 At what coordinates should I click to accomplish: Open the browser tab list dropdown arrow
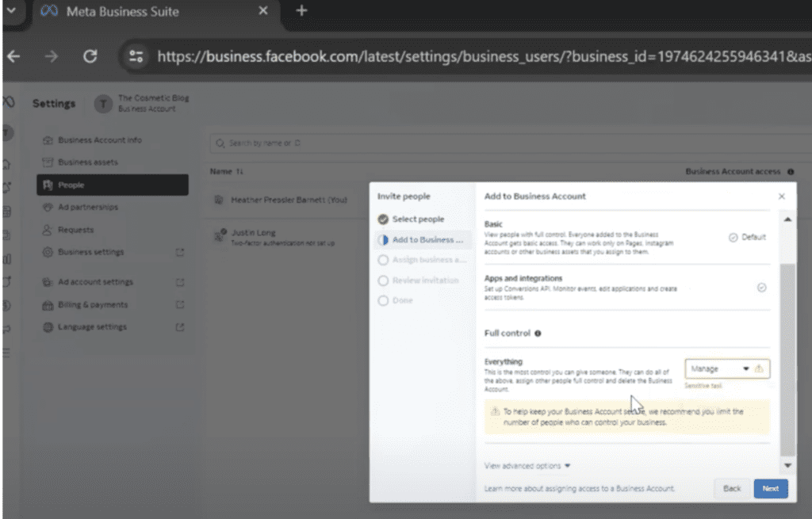tap(11, 11)
